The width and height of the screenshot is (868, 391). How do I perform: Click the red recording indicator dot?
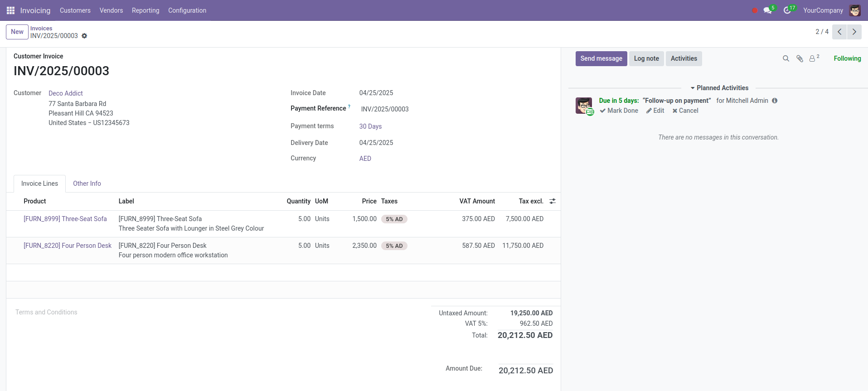(x=755, y=10)
